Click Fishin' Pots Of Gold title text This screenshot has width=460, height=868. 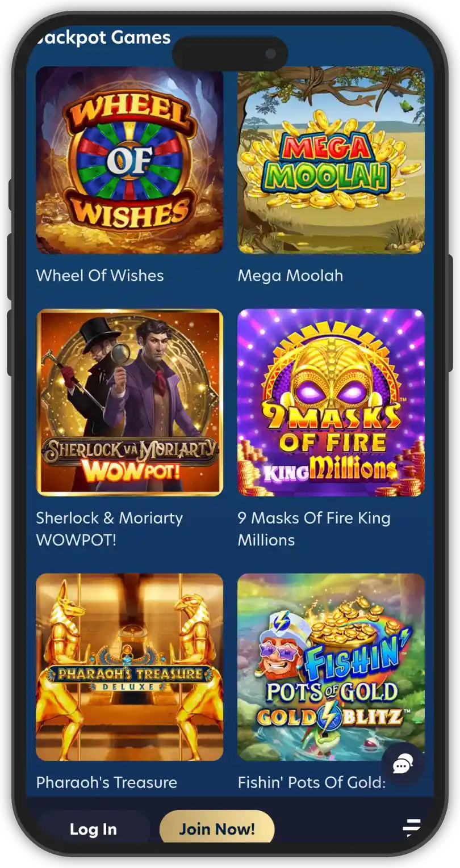[x=312, y=782]
